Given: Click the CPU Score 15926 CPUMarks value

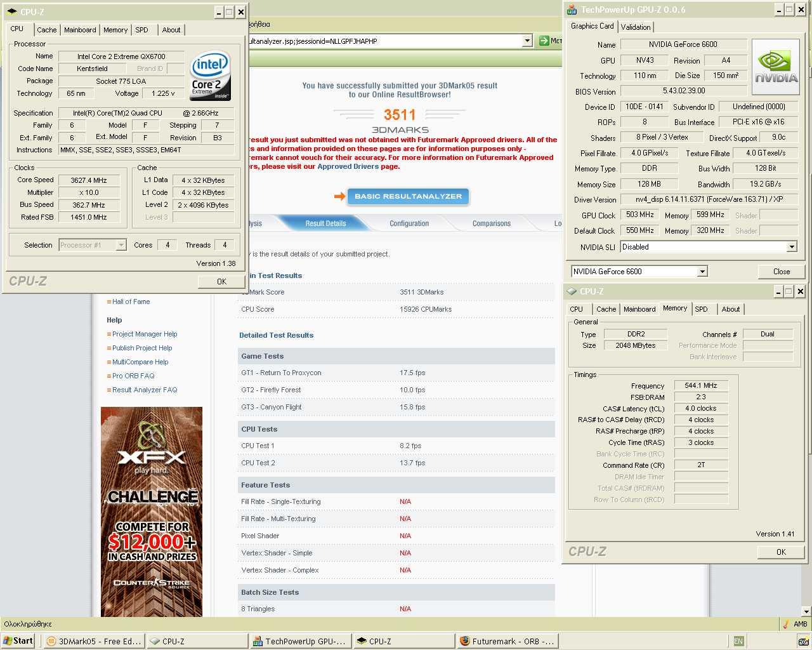Looking at the screenshot, I should click(x=426, y=309).
